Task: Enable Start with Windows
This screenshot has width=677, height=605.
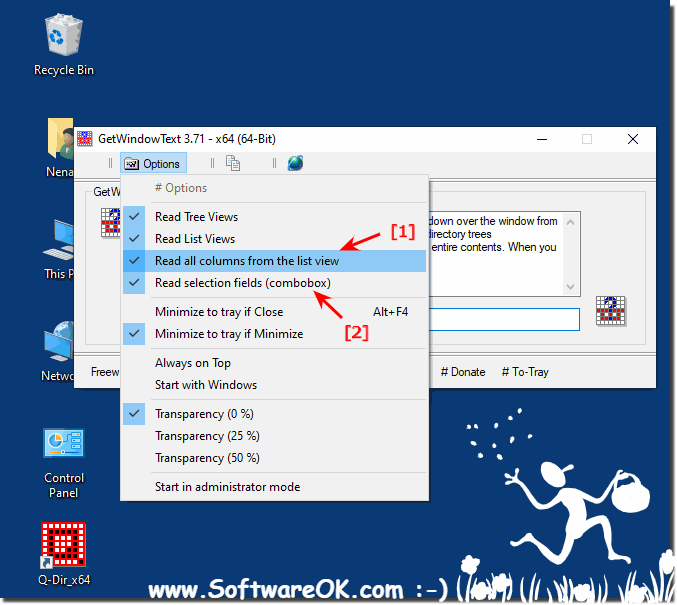Action: [275, 385]
